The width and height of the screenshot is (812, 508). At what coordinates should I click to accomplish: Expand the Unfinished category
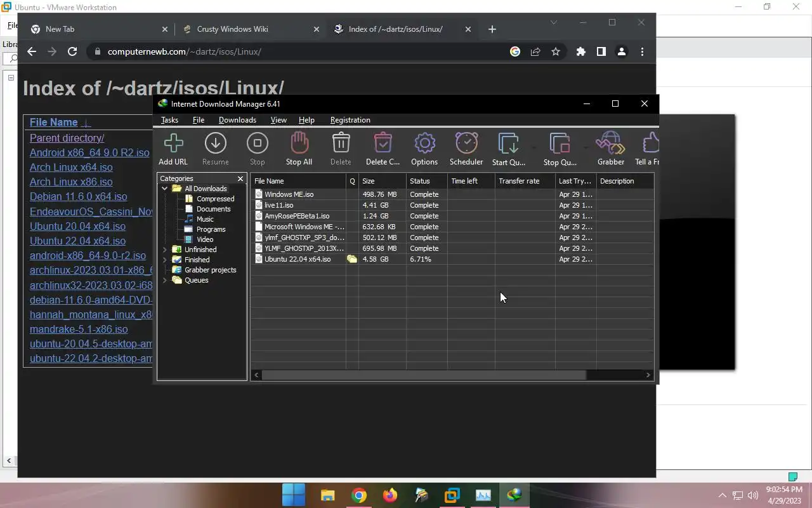(165, 250)
